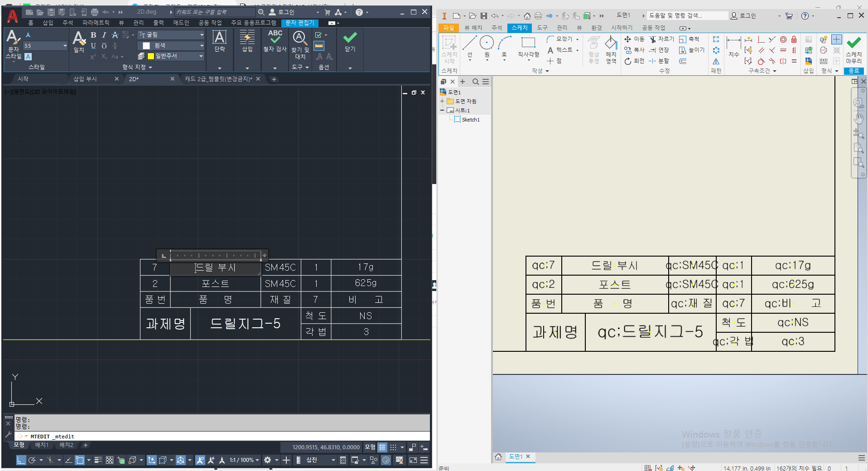
Task: Click the Move (이동) tool in Inventor
Action: point(634,39)
